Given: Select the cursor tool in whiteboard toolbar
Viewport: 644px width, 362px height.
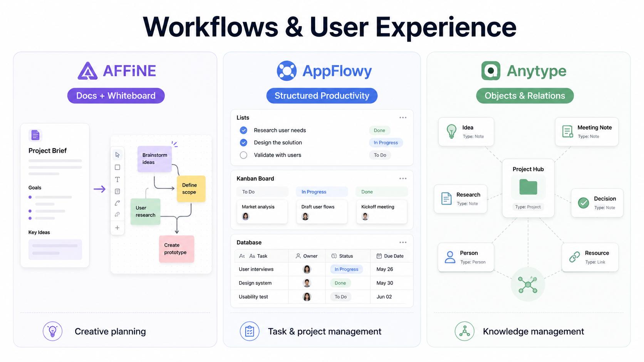Looking at the screenshot, I should [117, 155].
